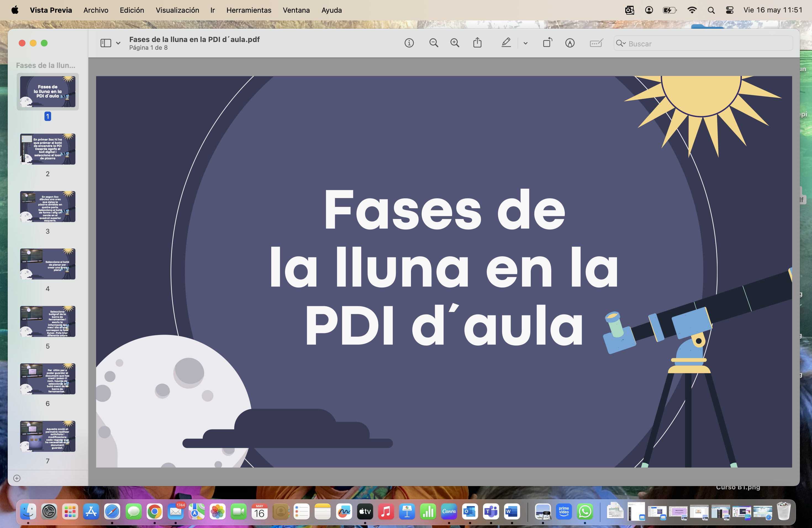This screenshot has width=812, height=528.
Task: Open Apple TV from the Dock
Action: [x=365, y=512]
